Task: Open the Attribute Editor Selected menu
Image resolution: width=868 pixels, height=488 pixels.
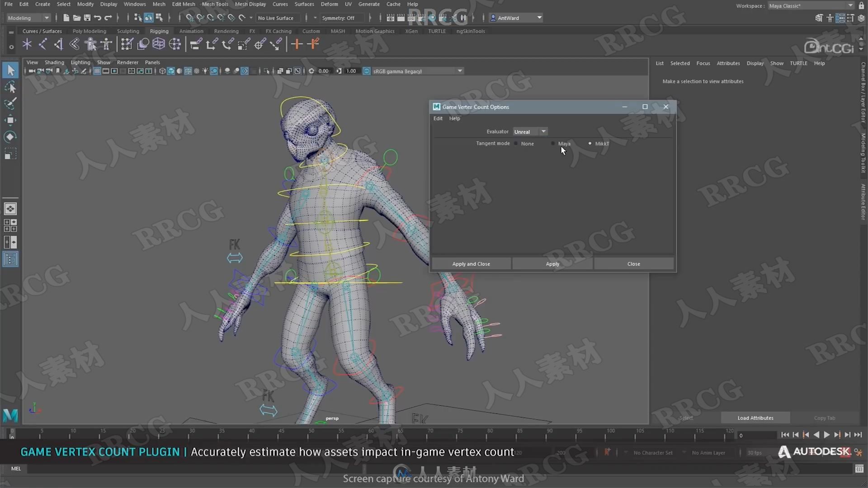Action: point(679,63)
